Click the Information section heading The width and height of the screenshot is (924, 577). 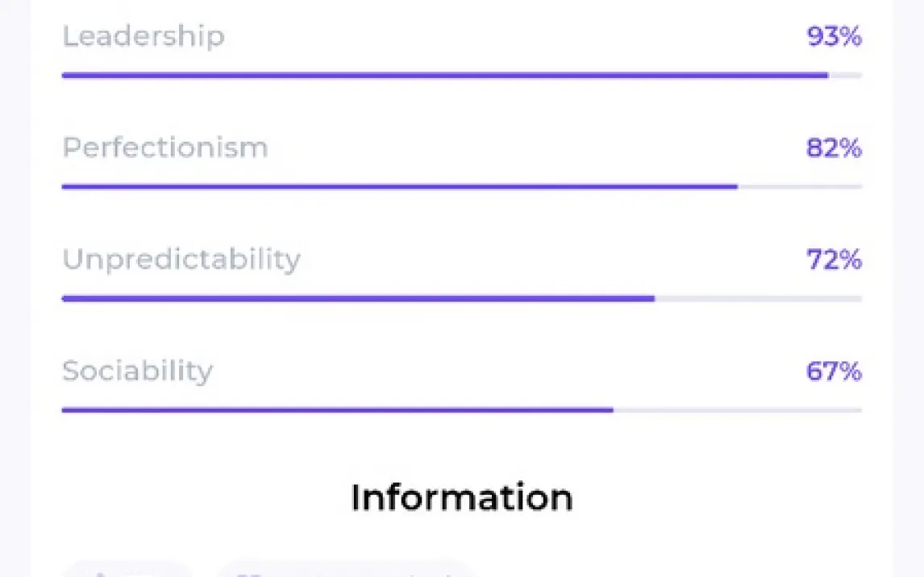tap(461, 497)
